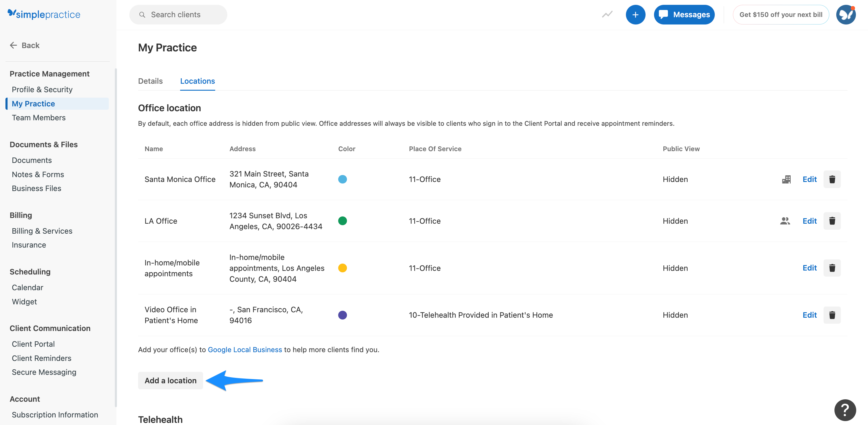Click Get $150 off your next bill
The height and width of the screenshot is (425, 868).
[x=781, y=15]
